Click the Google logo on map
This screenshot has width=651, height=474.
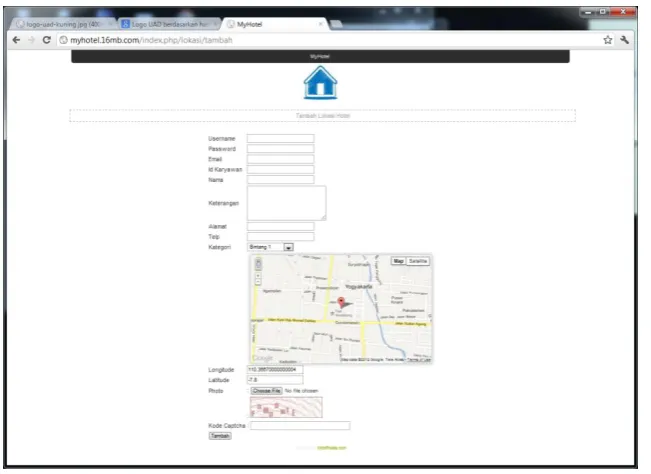[262, 357]
